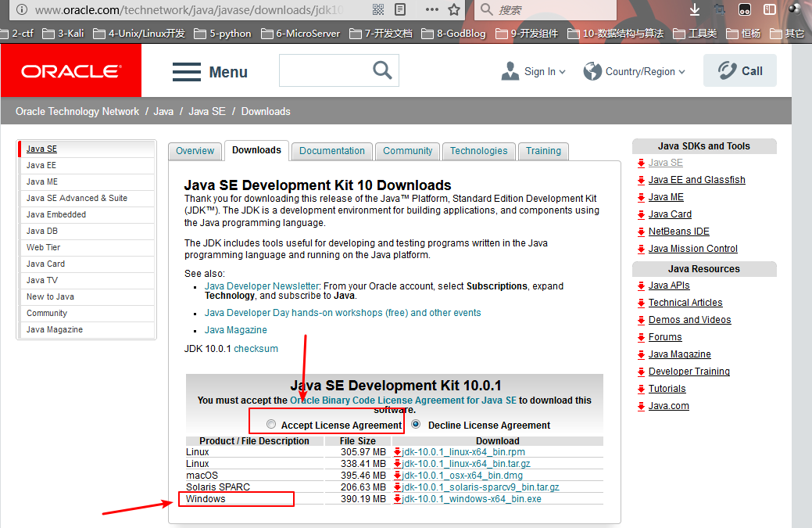812x528 pixels.
Task: Select Java EE in left sidebar
Action: (87, 165)
